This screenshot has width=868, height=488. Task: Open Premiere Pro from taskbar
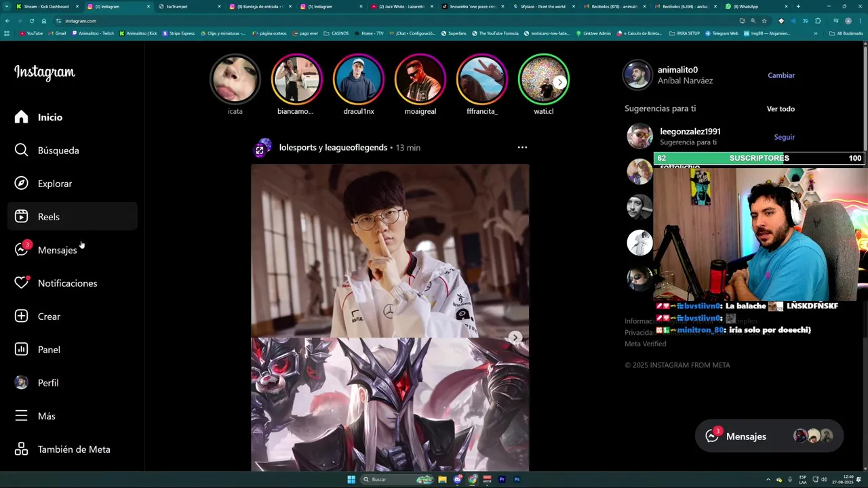(x=502, y=479)
